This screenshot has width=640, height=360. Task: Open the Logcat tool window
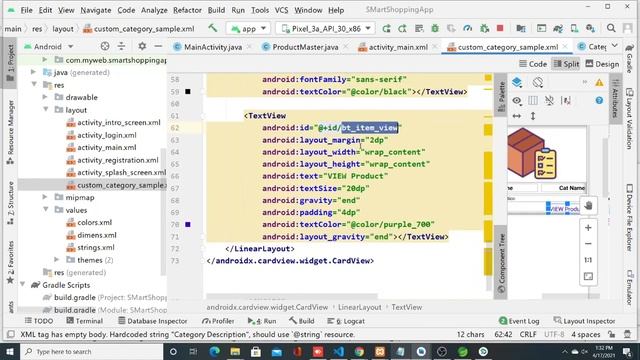[x=346, y=321]
